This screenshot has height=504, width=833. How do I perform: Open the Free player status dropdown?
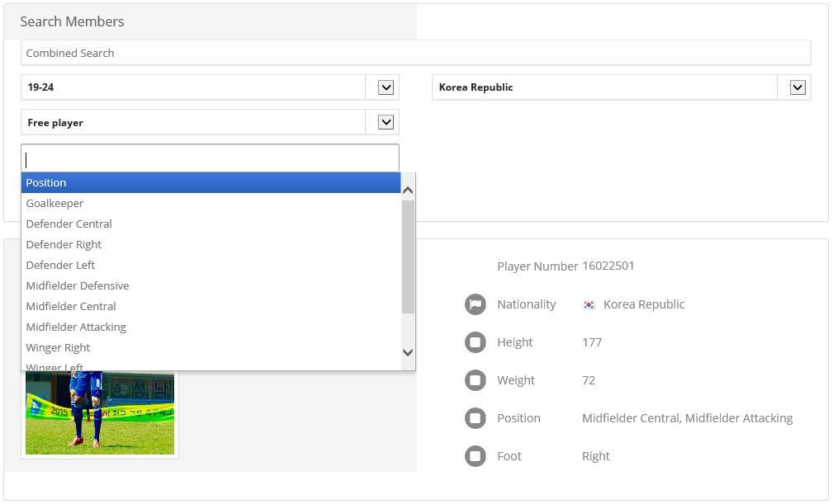click(210, 123)
